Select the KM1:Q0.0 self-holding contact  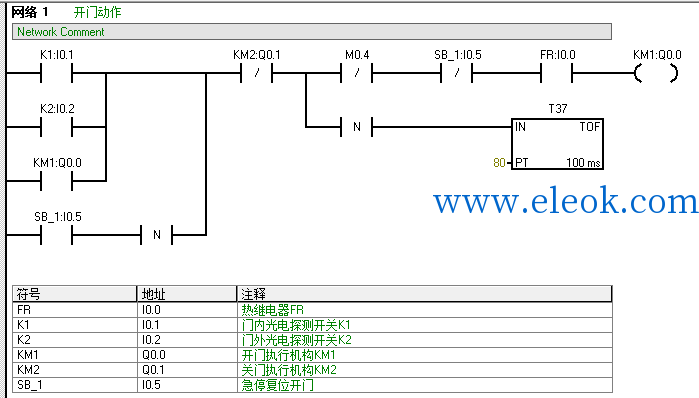click(x=56, y=181)
